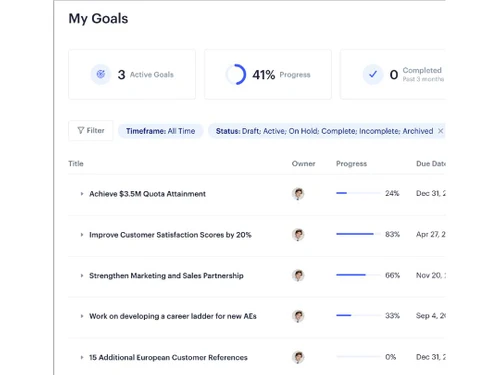Click the 66% progress value

pos(392,275)
